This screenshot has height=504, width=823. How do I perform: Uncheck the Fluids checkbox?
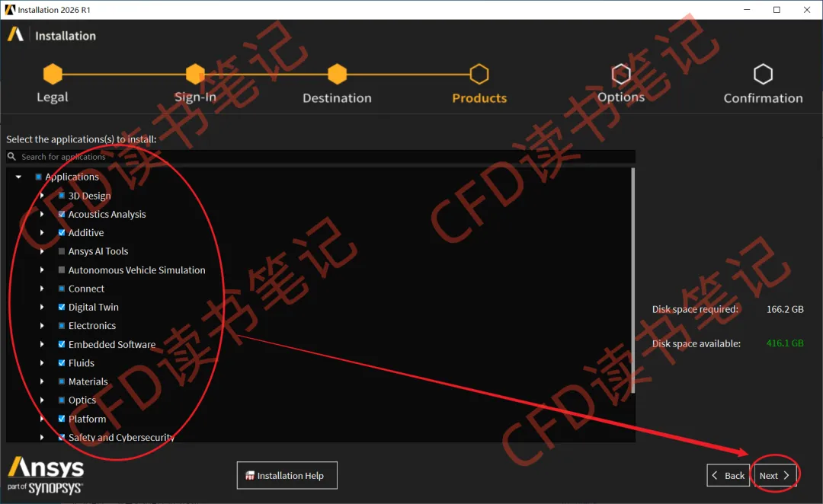[x=62, y=363]
